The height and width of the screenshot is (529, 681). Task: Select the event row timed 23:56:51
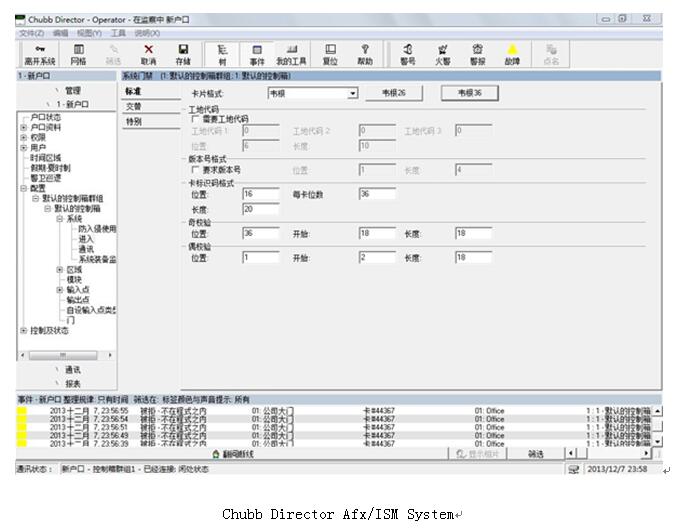[334, 427]
